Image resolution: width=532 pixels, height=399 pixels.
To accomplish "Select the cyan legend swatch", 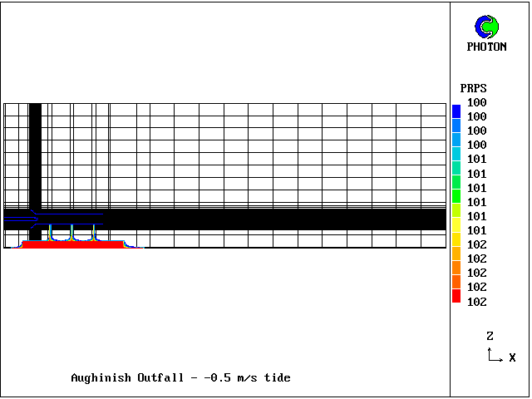I will 456,153.
